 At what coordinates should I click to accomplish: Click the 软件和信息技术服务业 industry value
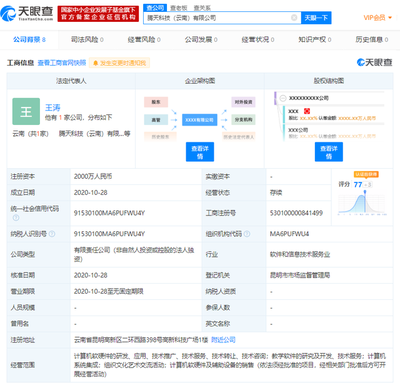[300, 254]
